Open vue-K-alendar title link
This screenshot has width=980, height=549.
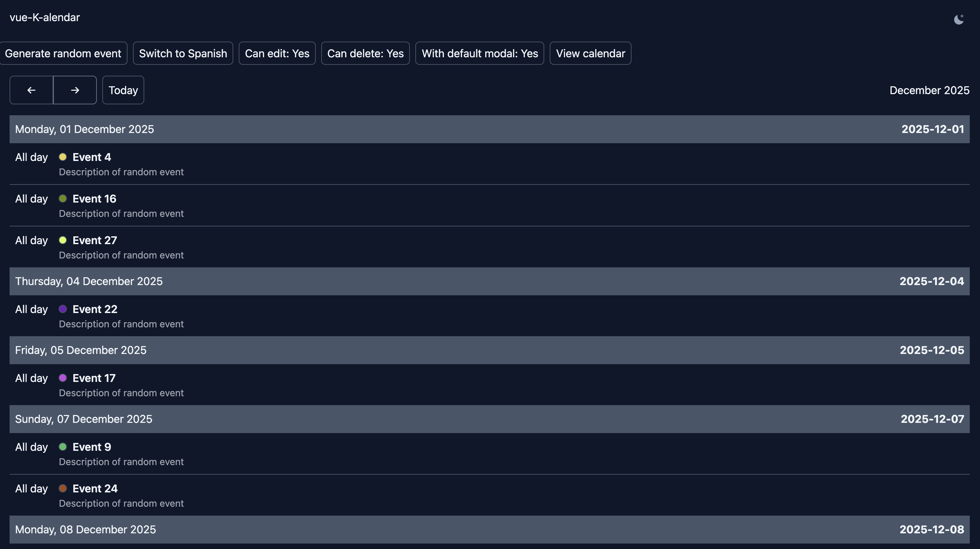point(45,17)
